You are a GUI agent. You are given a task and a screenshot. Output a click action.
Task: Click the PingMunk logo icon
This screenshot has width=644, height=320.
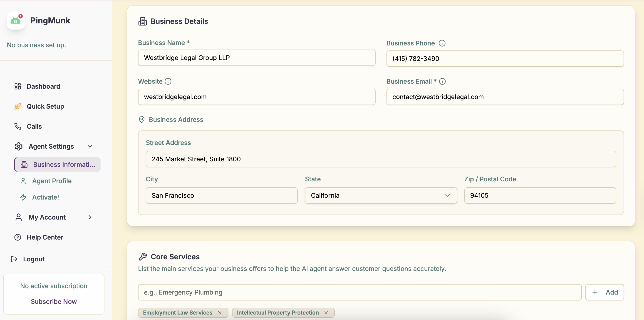pos(16,20)
